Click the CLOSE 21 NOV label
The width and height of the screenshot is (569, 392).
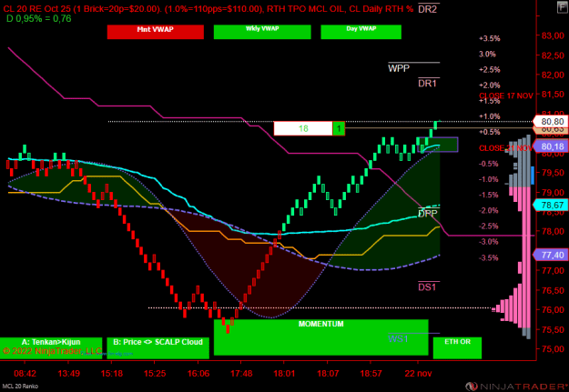point(506,148)
